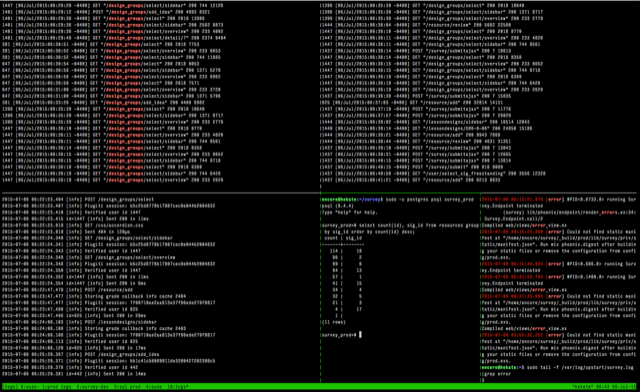Click the "/user/select_sig_freestanding" access log line
This screenshot has width=640, height=392.
433,174
